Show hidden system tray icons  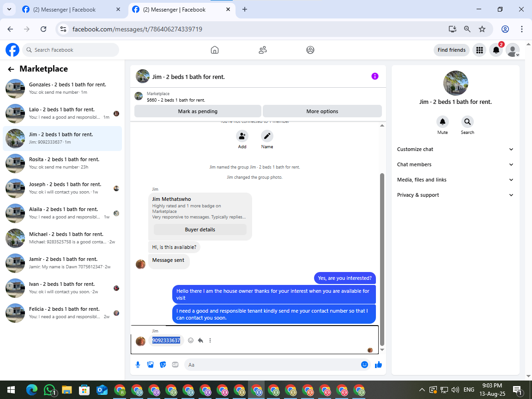pos(422,389)
